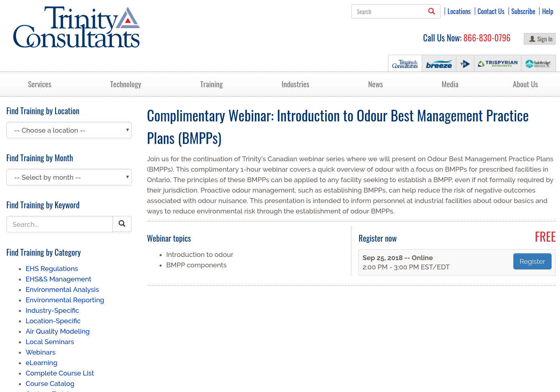This screenshot has height=392, width=560.
Task: Click the 'Webinar topics' heading
Action: (x=169, y=238)
